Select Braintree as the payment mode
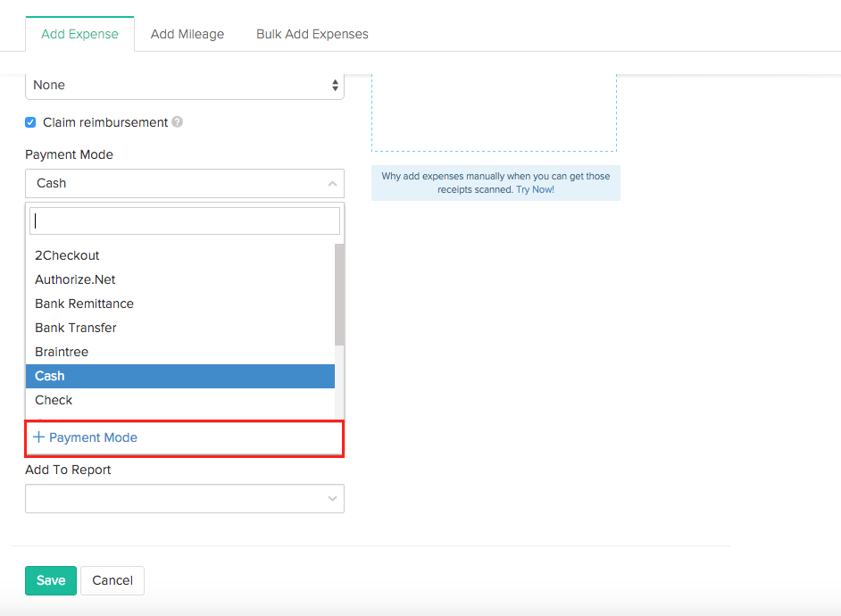 61,352
